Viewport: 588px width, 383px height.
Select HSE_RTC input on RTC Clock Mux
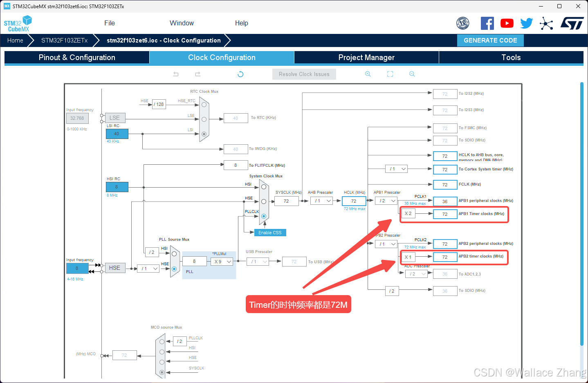(204, 105)
